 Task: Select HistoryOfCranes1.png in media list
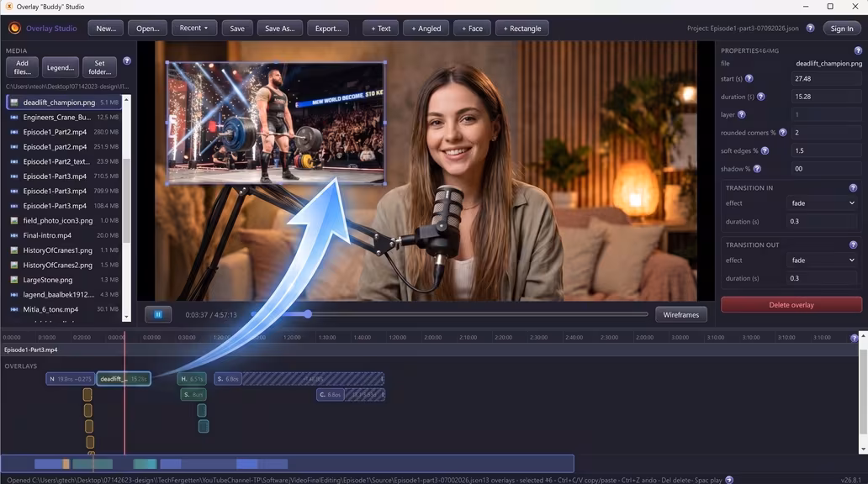point(65,250)
